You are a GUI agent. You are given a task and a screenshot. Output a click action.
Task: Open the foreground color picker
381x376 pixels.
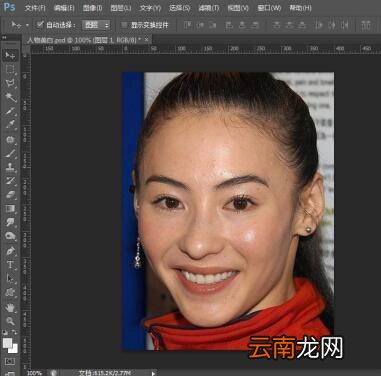coord(7,343)
